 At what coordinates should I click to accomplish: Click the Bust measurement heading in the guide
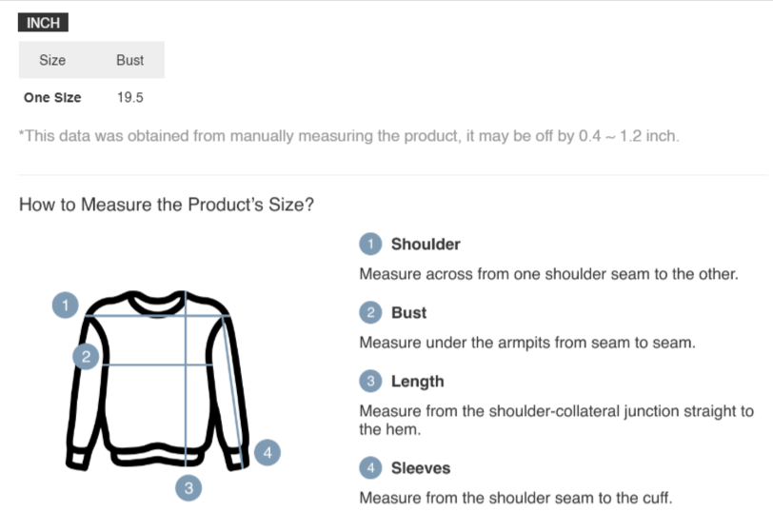pos(408,313)
